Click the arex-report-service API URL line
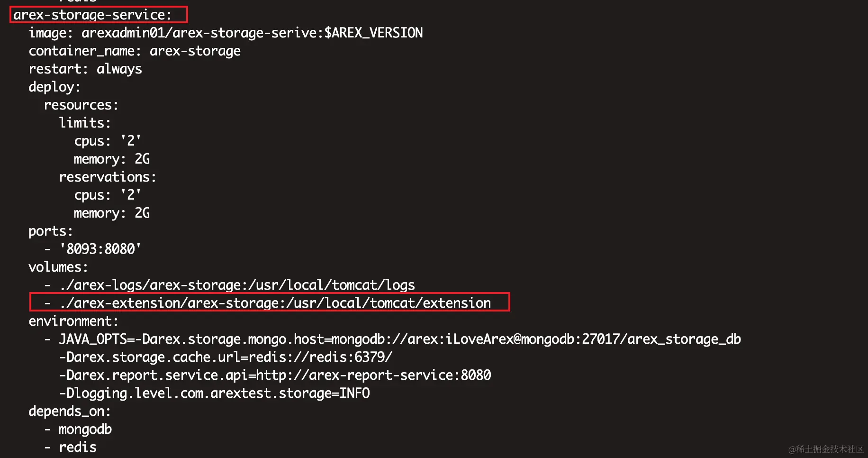868x458 pixels. 275,375
